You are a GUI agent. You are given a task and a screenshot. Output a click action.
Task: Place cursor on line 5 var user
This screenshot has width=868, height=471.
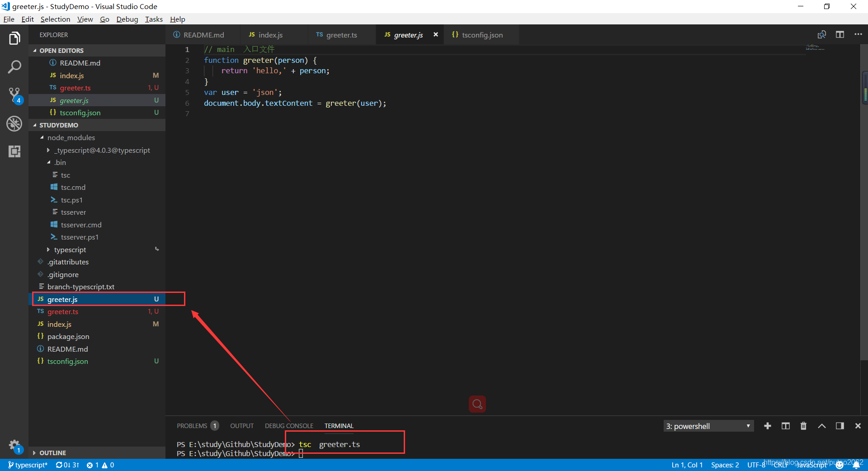[x=243, y=92]
